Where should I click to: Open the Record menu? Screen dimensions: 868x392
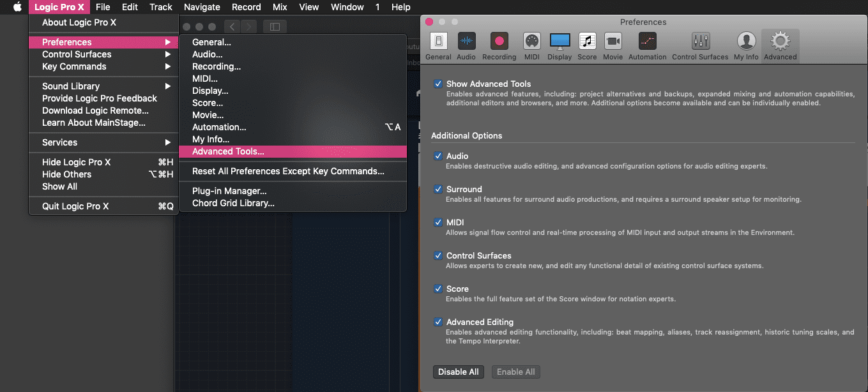tap(247, 7)
